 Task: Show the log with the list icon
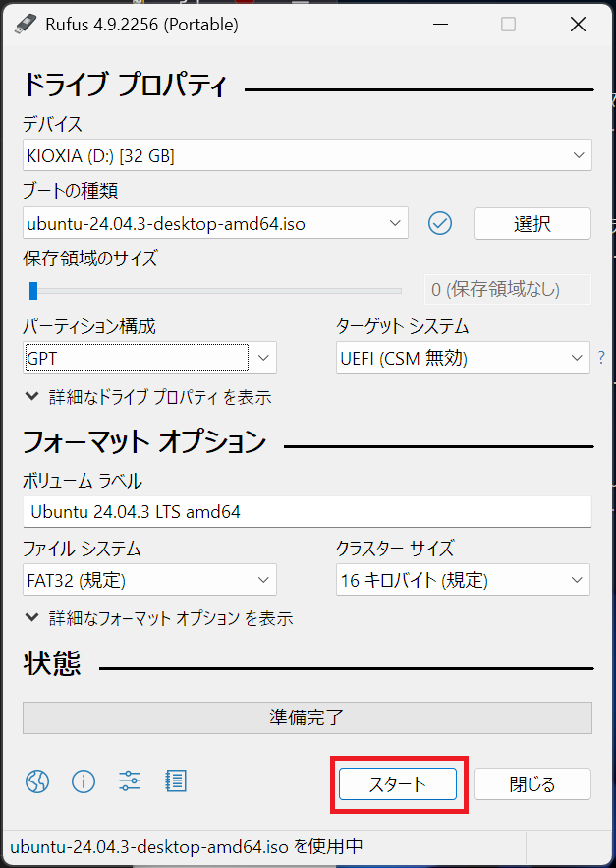click(x=176, y=781)
